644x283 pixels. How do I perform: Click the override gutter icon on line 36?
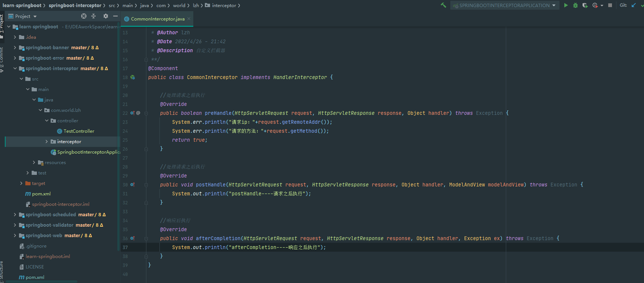point(132,238)
